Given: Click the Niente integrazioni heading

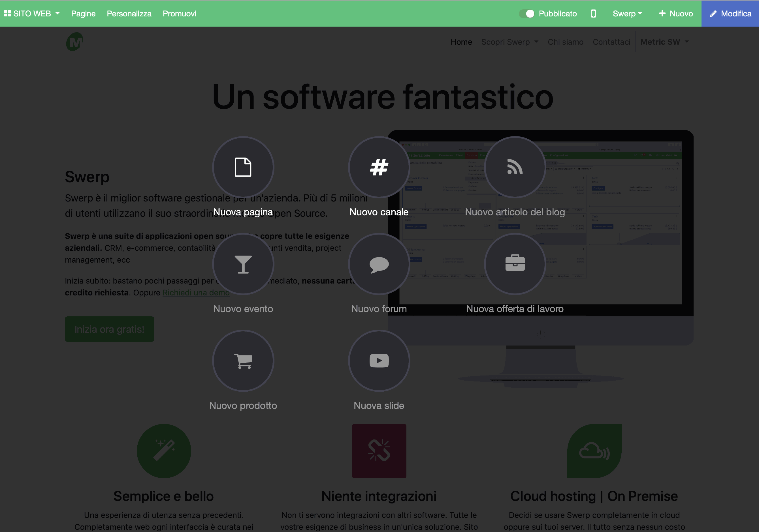Looking at the screenshot, I should coord(379,496).
